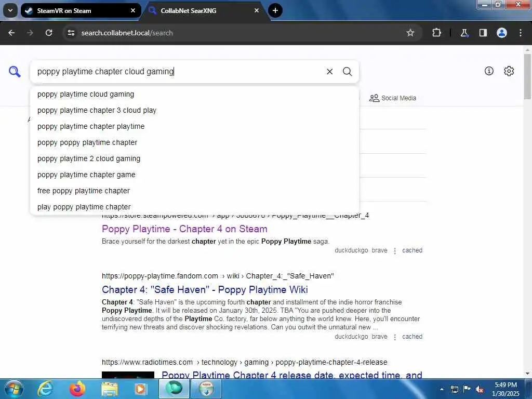The width and height of the screenshot is (532, 399).
Task: Open the clock showing 5:49 PM
Action: (506, 389)
